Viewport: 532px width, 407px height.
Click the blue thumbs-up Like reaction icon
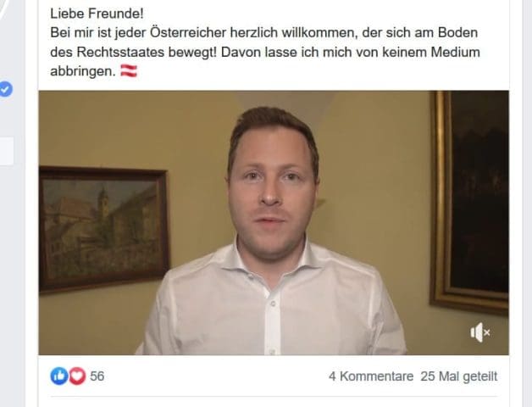[x=59, y=376]
